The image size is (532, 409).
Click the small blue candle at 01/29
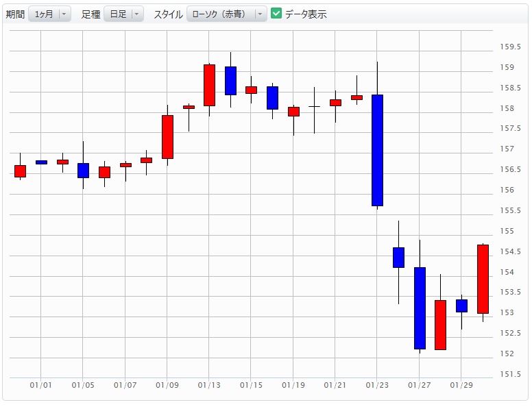click(461, 306)
